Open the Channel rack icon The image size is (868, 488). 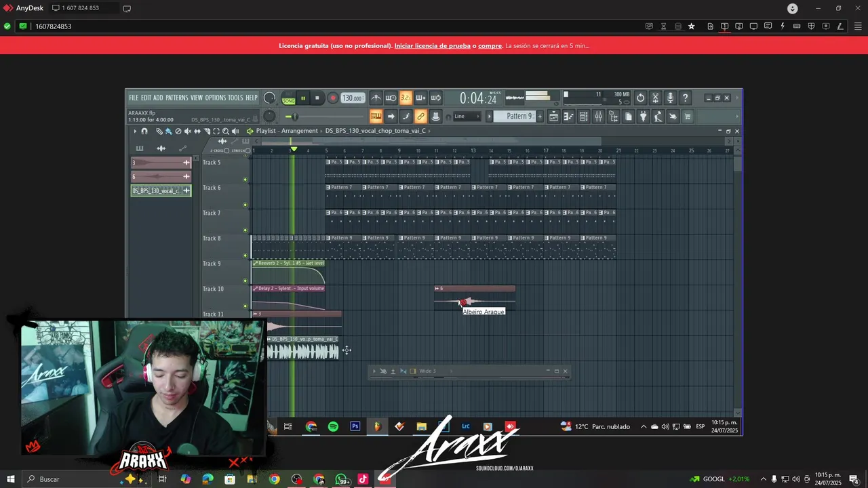tap(584, 116)
